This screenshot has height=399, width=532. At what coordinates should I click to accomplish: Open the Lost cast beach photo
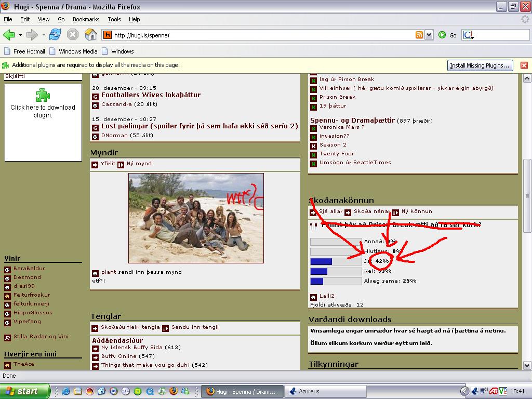pyautogui.click(x=196, y=218)
